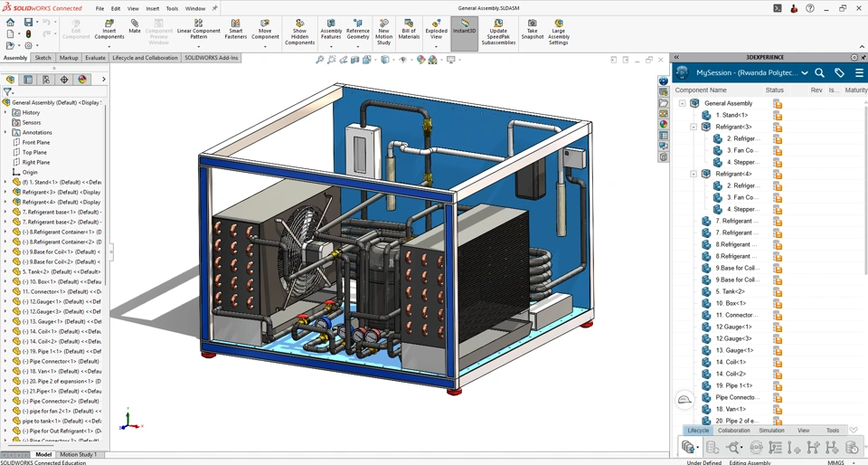Click the Rebuild traffic light icon
Screen dimensions: 868x465
[x=28, y=33]
